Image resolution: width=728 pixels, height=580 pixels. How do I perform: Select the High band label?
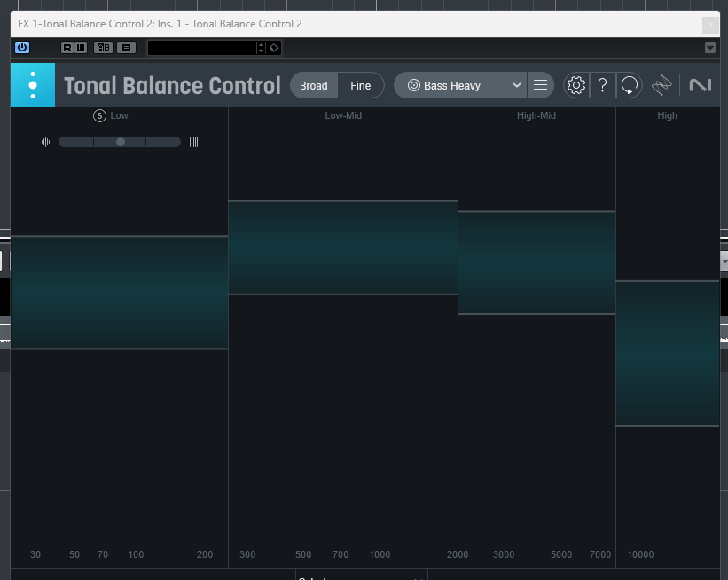point(667,115)
